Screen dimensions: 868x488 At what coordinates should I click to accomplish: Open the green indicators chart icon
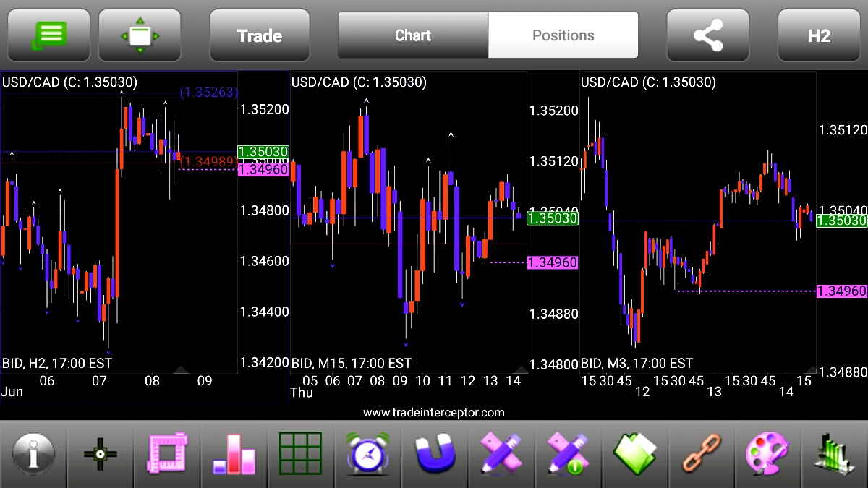pos(835,454)
